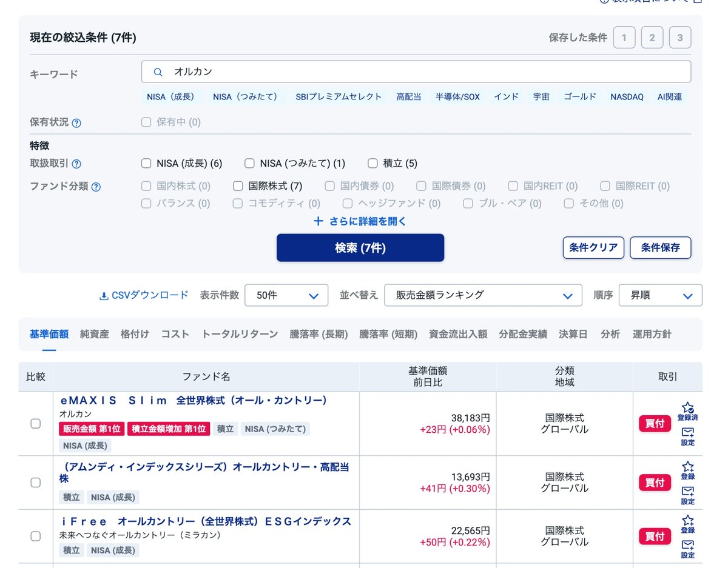Select 高配当 keyword tag
This screenshot has height=568, width=728.
pyautogui.click(x=409, y=96)
